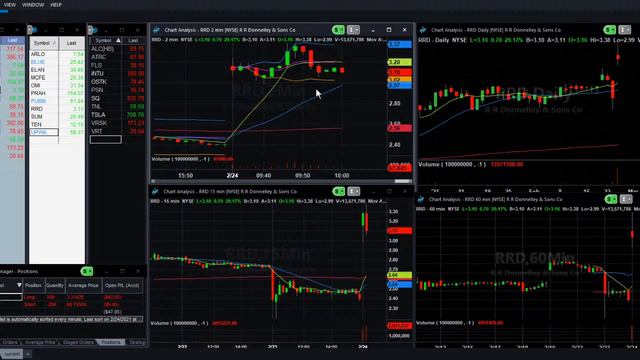Screen dimensions: 640x360
Task: Click the gray interval link button on the RRD 2 min chart
Action: [x=353, y=30]
